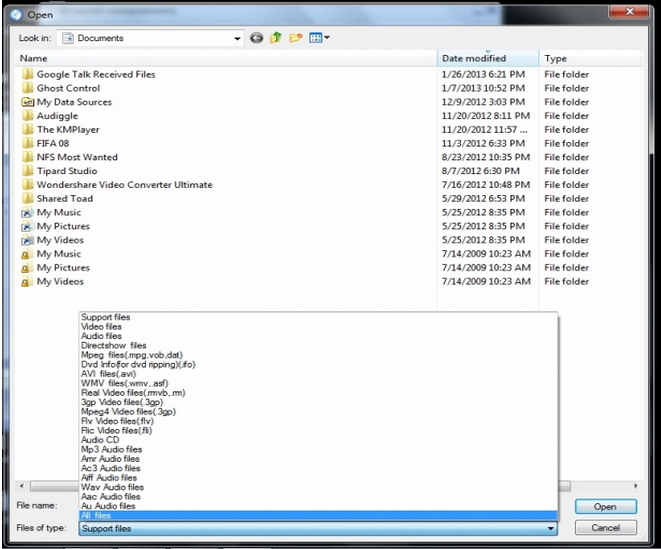661x549 pixels.
Task: Select Video files filter option
Action: (x=101, y=327)
